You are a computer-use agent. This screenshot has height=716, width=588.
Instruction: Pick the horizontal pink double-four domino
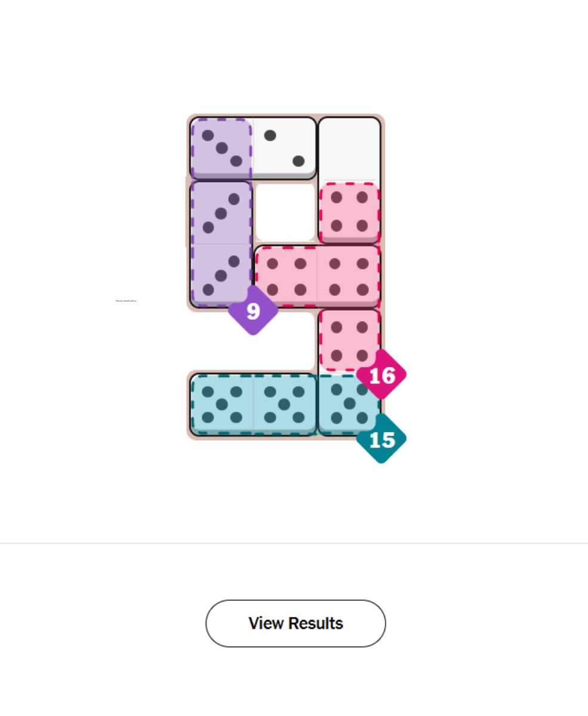[318, 276]
